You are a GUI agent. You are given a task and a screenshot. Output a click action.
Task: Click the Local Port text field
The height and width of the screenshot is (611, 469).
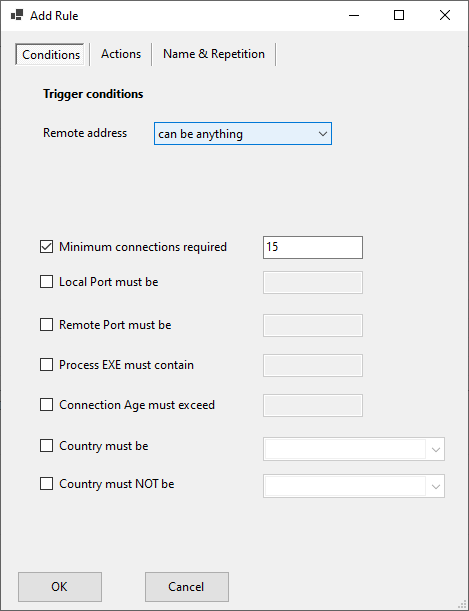click(x=313, y=283)
